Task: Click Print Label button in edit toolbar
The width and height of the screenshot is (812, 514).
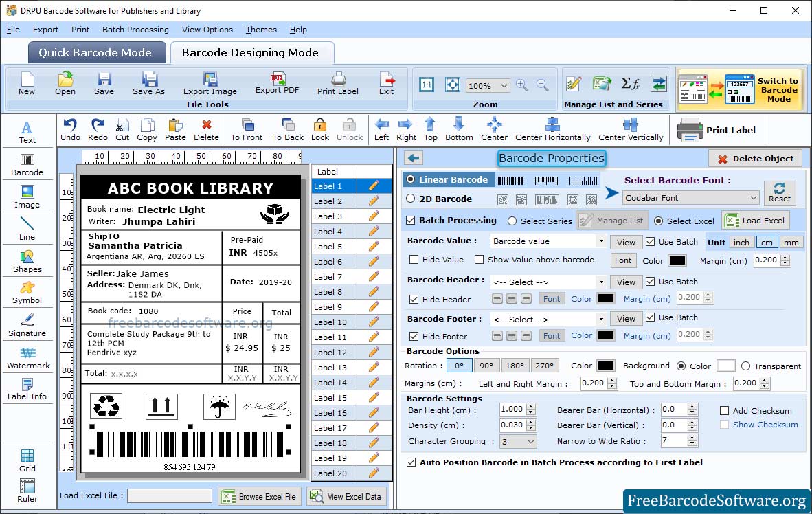Action: point(717,130)
